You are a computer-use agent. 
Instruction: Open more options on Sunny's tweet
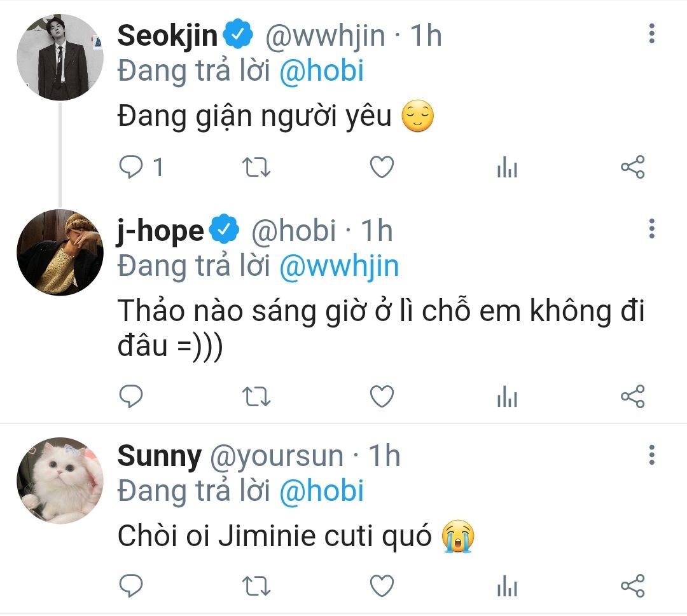coord(651,455)
